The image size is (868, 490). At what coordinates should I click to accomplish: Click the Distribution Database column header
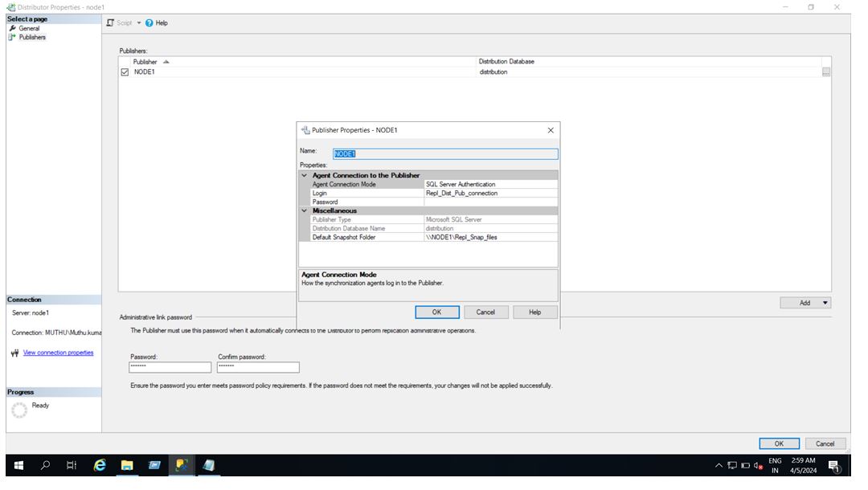pyautogui.click(x=649, y=61)
